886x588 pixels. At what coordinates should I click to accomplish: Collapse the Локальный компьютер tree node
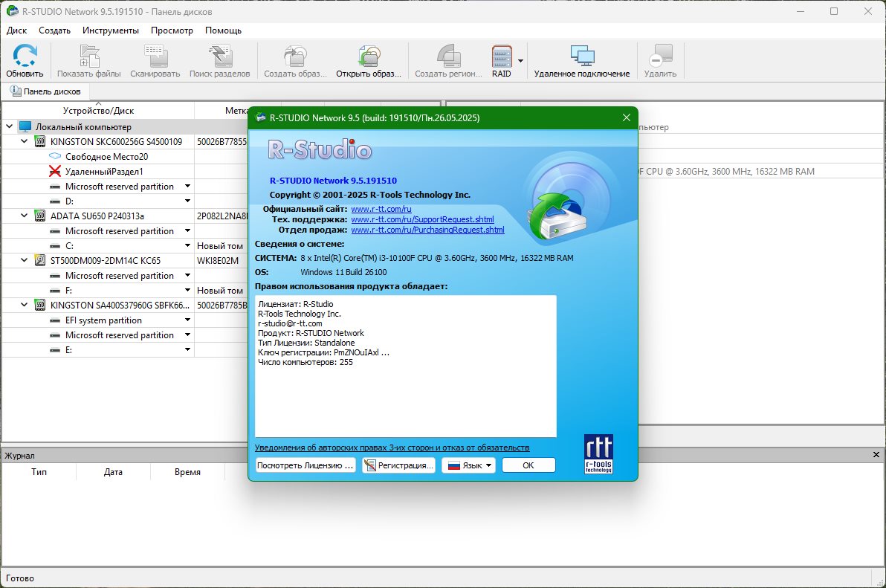pos(9,126)
